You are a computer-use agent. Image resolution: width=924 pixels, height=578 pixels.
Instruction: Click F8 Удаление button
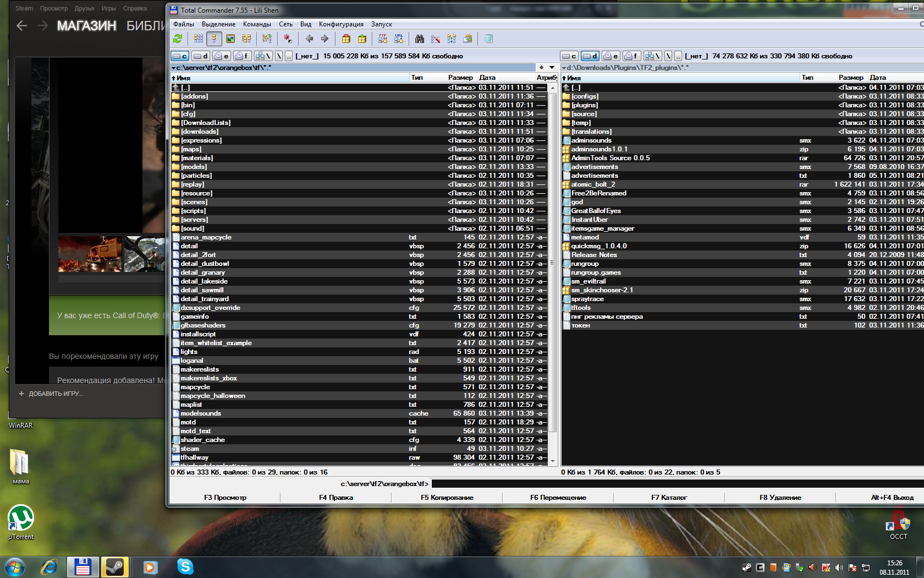click(x=780, y=497)
